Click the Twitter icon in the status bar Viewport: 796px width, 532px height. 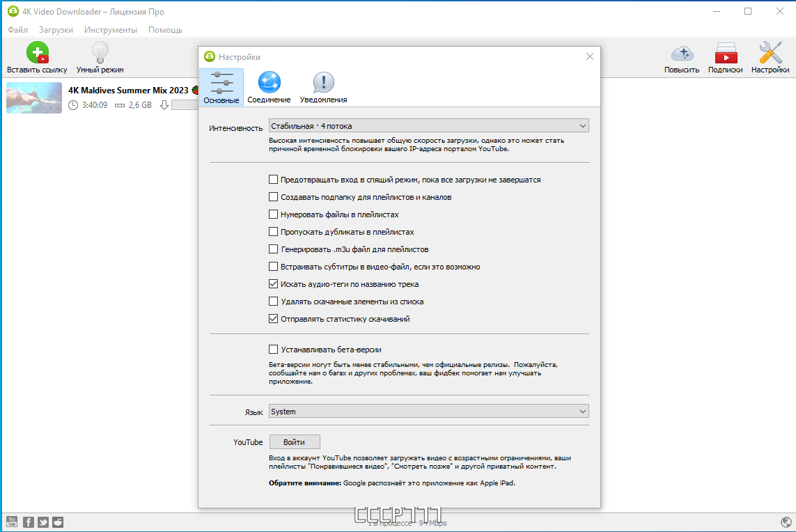pyautogui.click(x=43, y=522)
